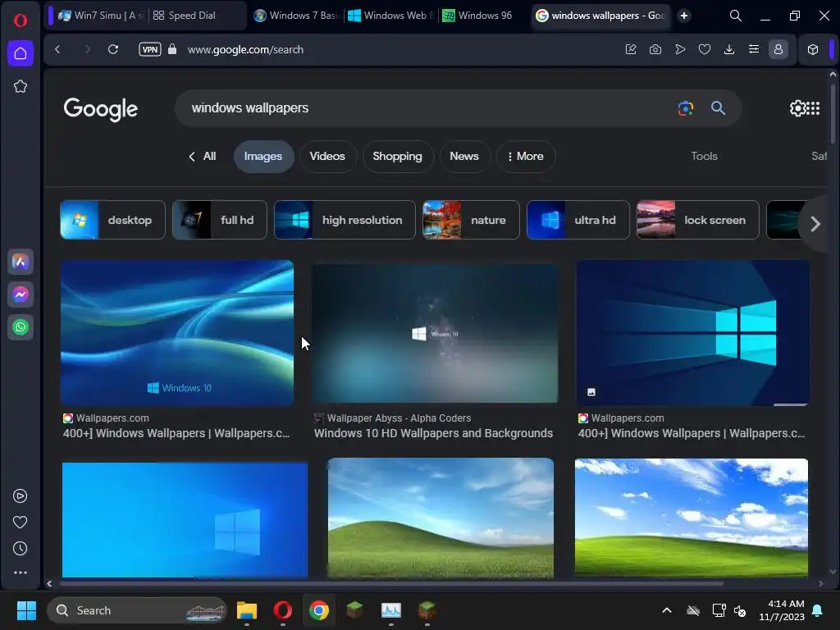840x630 pixels.
Task: Open the sidebar heart pinboards icon
Action: [21, 523]
